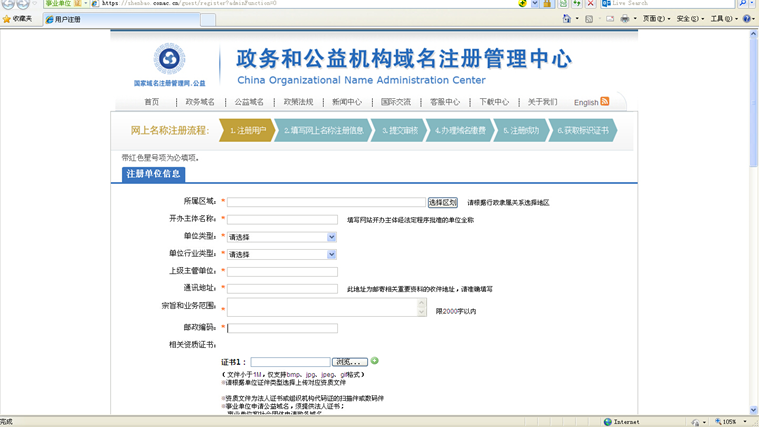Click the 选择区划 button
The height and width of the screenshot is (428, 759).
442,202
